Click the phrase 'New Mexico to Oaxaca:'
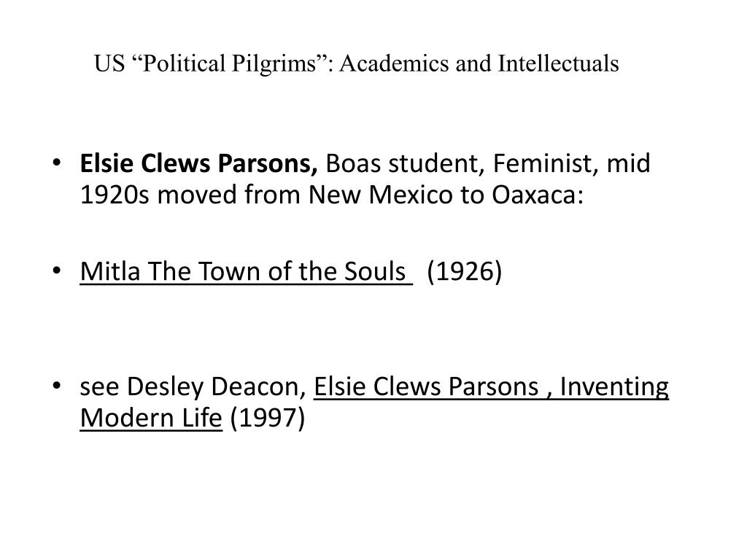 pos(446,195)
